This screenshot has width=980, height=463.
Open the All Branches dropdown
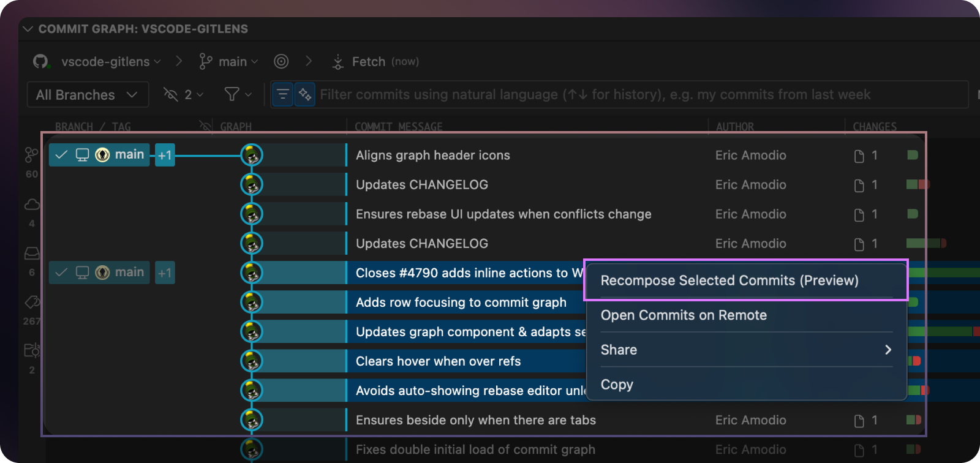pyautogui.click(x=88, y=95)
